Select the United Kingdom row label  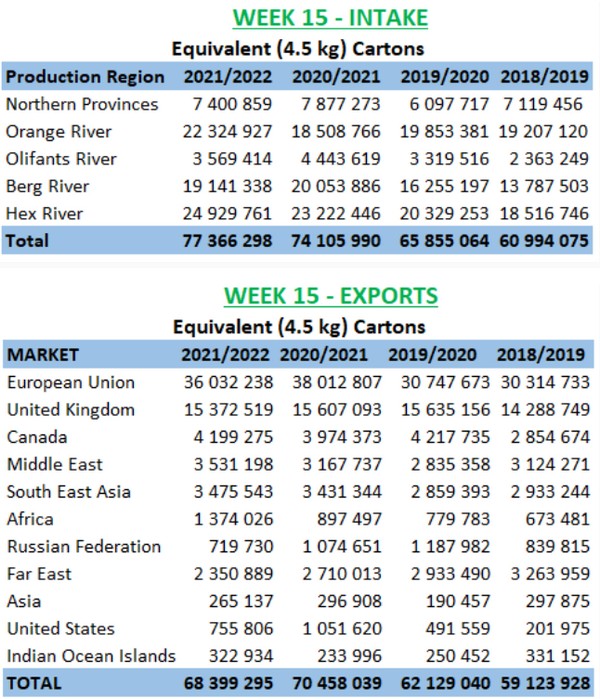[70, 410]
